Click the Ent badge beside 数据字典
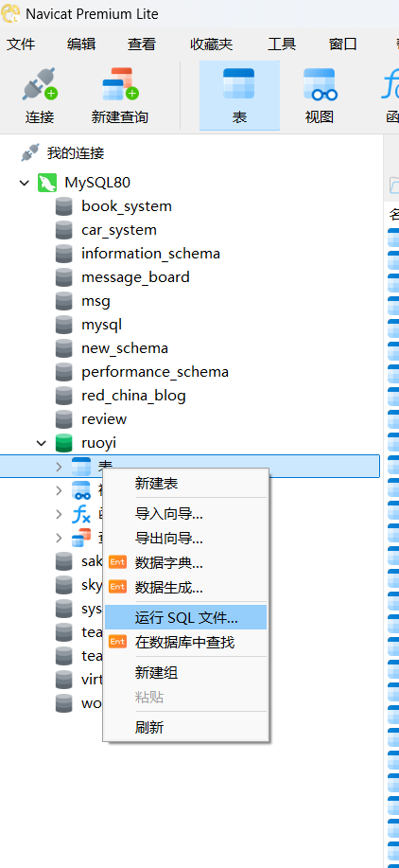This screenshot has width=399, height=868. 117,563
